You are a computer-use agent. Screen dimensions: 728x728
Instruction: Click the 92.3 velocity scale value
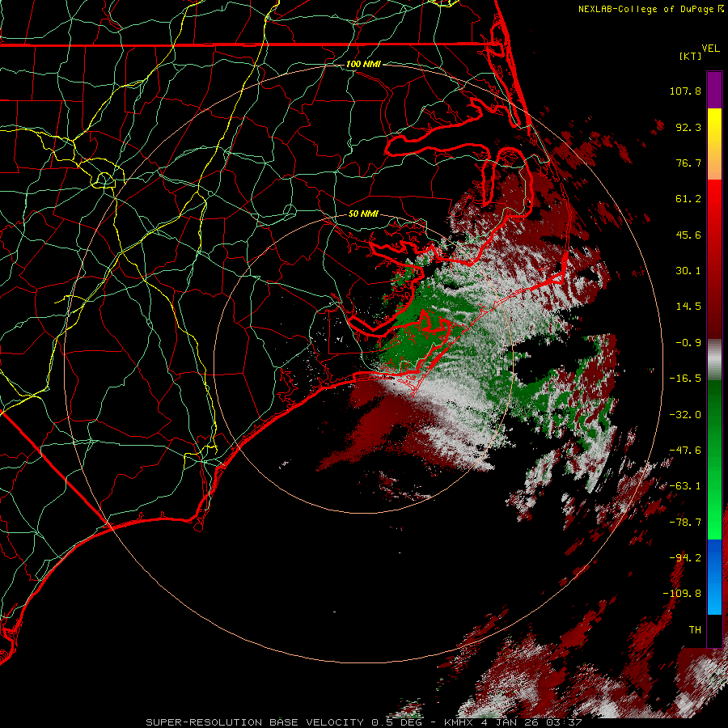(688, 127)
